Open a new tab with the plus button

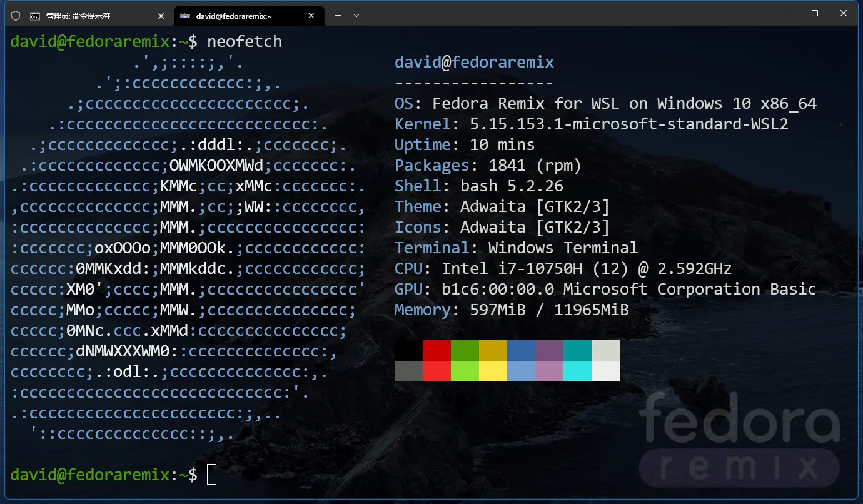click(338, 16)
